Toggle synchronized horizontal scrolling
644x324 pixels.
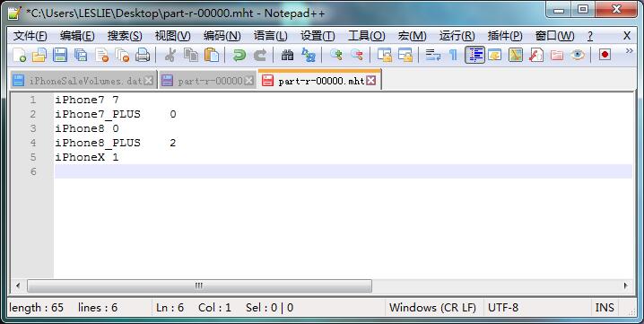point(405,55)
